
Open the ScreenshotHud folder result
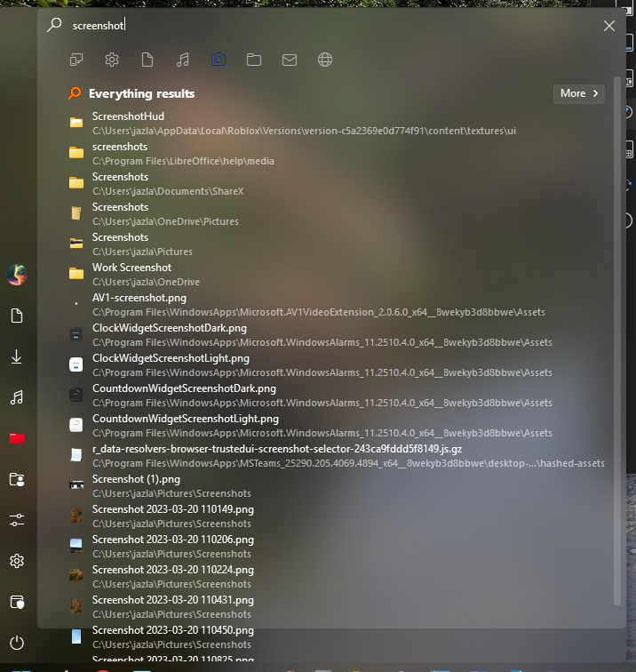(x=128, y=116)
